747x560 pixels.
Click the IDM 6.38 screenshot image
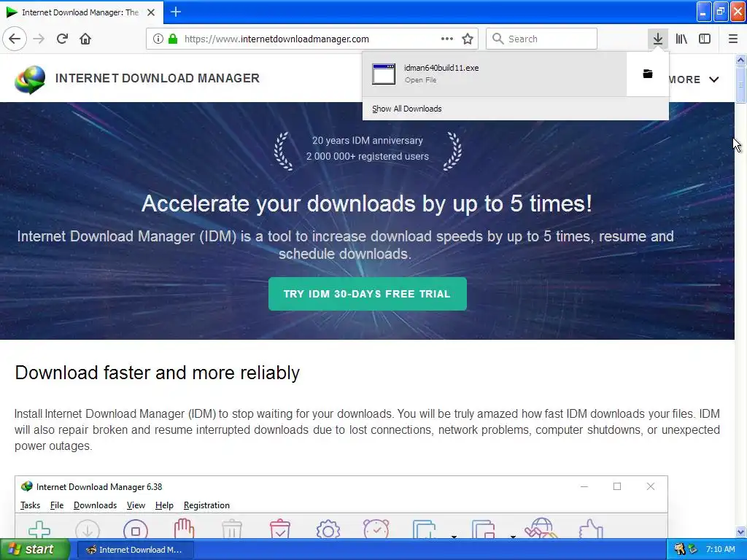coord(341,507)
